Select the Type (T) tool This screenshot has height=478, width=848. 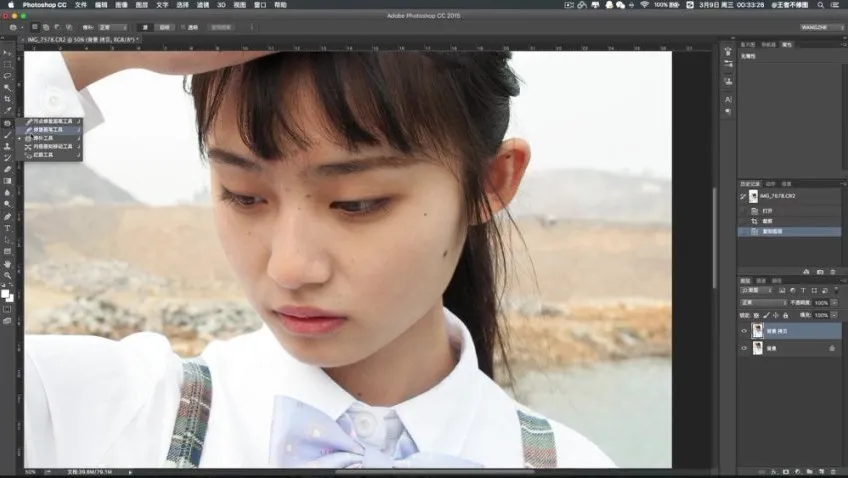[7, 228]
